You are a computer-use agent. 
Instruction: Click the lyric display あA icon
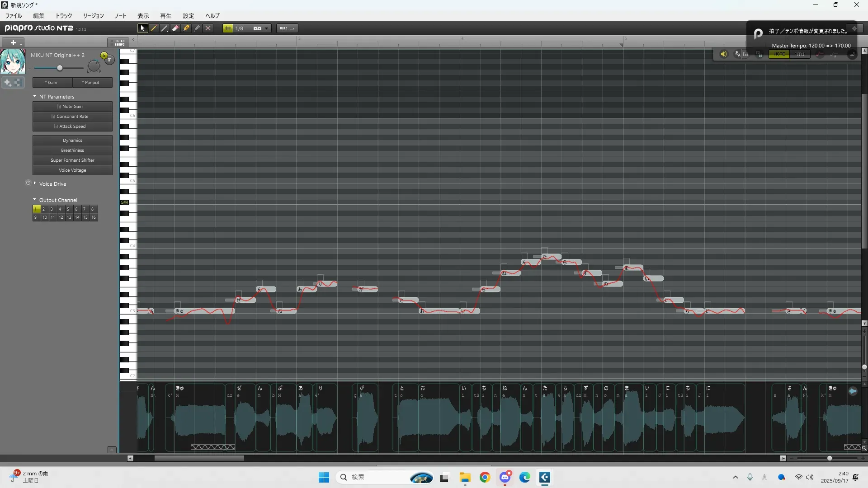[738, 54]
